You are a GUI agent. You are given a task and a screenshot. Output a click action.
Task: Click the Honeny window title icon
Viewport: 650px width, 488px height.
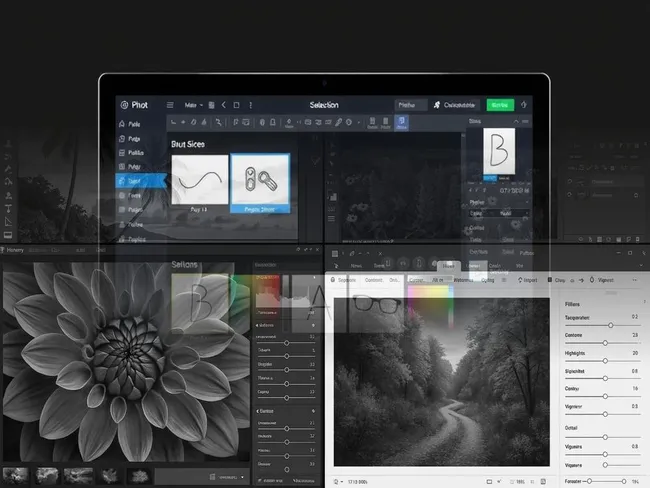(2, 250)
